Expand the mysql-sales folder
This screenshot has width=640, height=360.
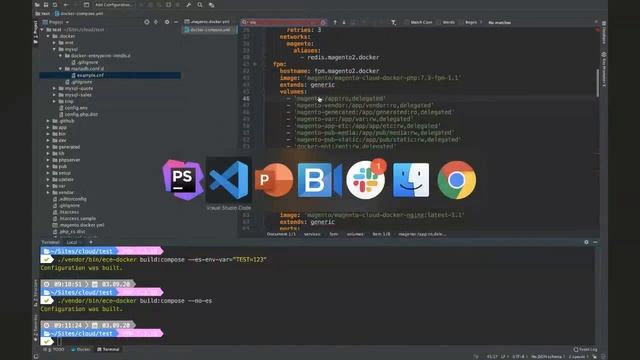pyautogui.click(x=54, y=95)
